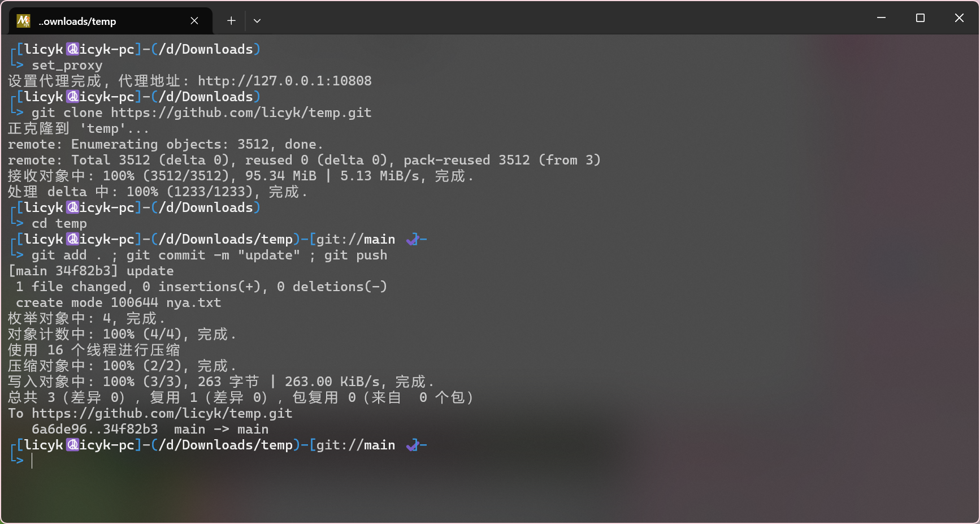Open the proxy address http://127.0.0.1:10808 link
980x524 pixels.
coord(284,81)
